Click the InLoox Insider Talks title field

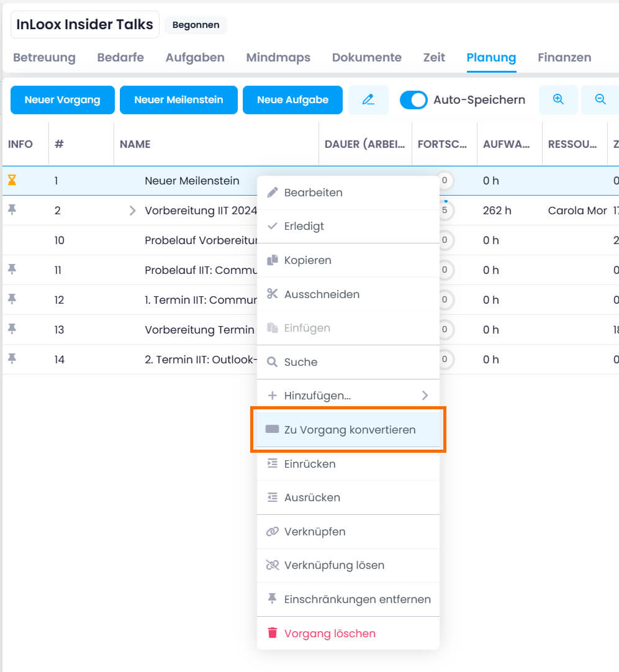85,24
